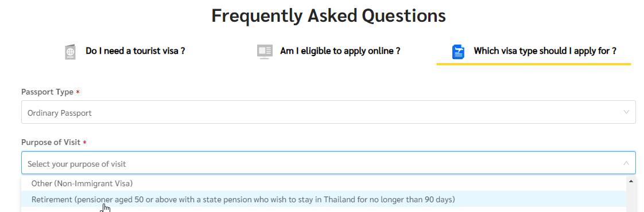The height and width of the screenshot is (212, 644).
Task: Choose 'Other (Non-Immigrant Visa)' option
Action: (324, 183)
